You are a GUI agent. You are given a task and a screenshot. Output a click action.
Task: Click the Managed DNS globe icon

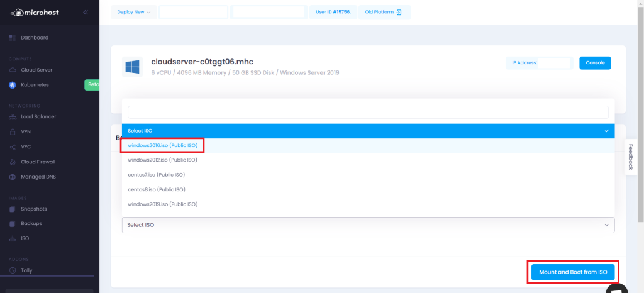[x=13, y=177]
